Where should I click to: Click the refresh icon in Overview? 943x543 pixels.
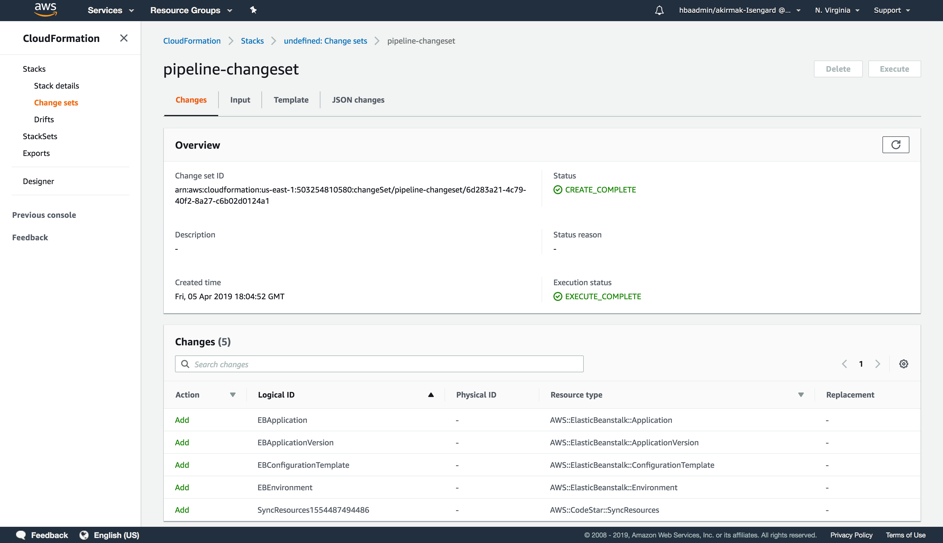click(x=895, y=144)
